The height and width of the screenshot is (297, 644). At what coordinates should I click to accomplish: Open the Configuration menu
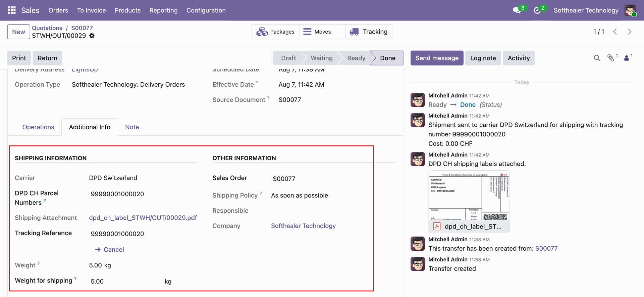pos(206,10)
